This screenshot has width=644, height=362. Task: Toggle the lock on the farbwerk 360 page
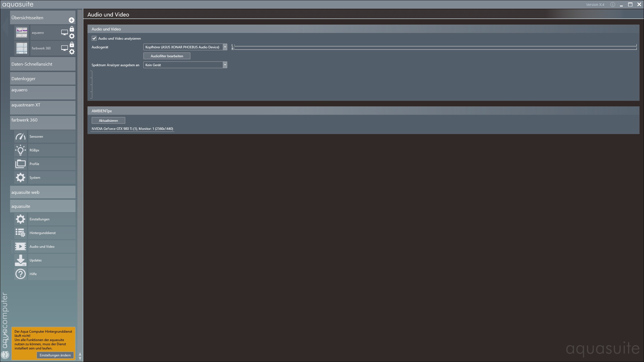(x=72, y=45)
